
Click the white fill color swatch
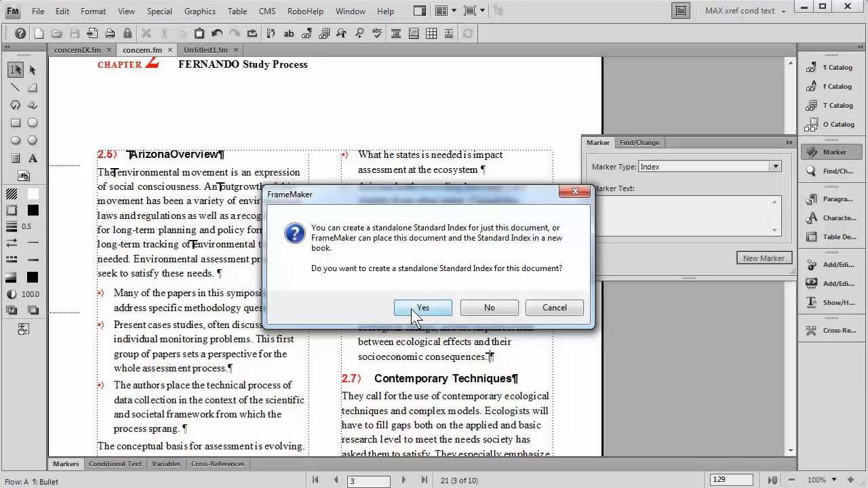pyautogui.click(x=33, y=194)
